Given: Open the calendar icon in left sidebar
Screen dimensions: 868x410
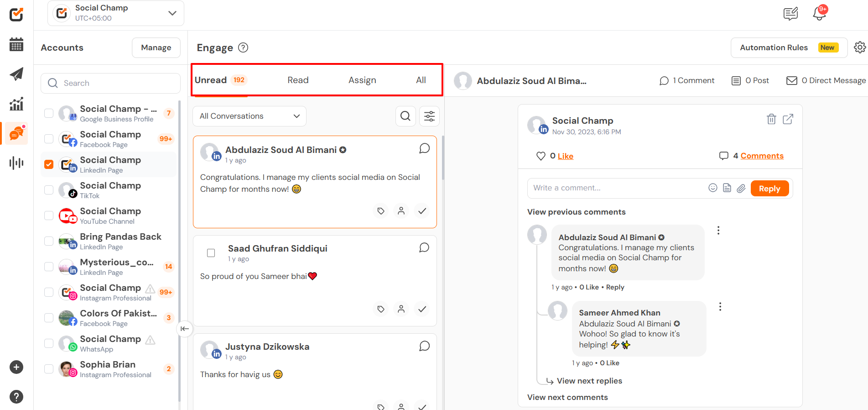Looking at the screenshot, I should coord(16,45).
